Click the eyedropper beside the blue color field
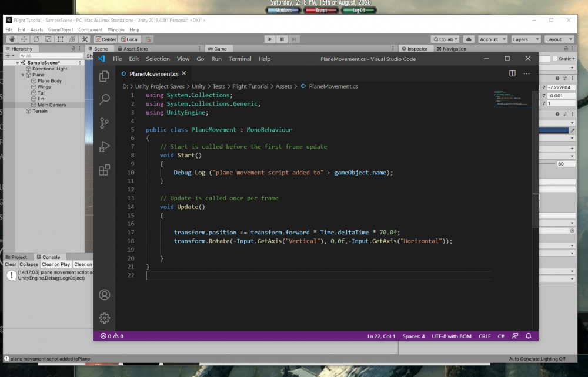This screenshot has width=588, height=377. pos(572,130)
